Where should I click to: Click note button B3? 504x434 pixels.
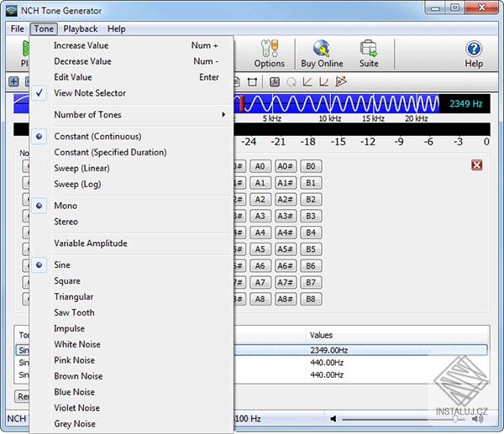click(311, 217)
